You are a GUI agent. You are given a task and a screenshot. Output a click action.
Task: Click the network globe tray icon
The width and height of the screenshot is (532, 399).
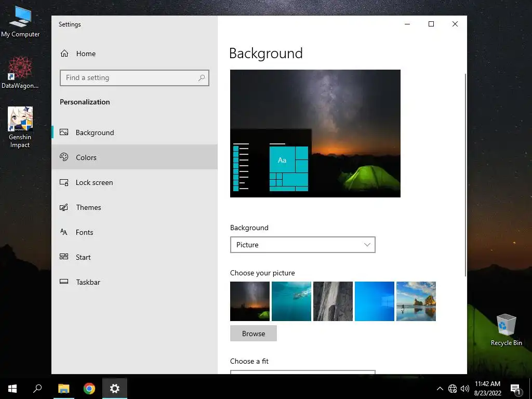(453, 389)
